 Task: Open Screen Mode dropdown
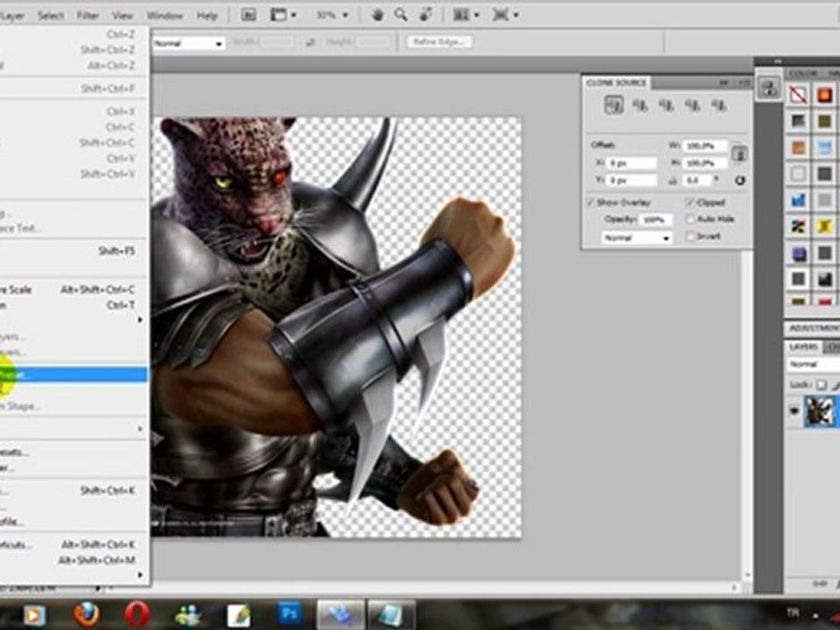point(505,15)
